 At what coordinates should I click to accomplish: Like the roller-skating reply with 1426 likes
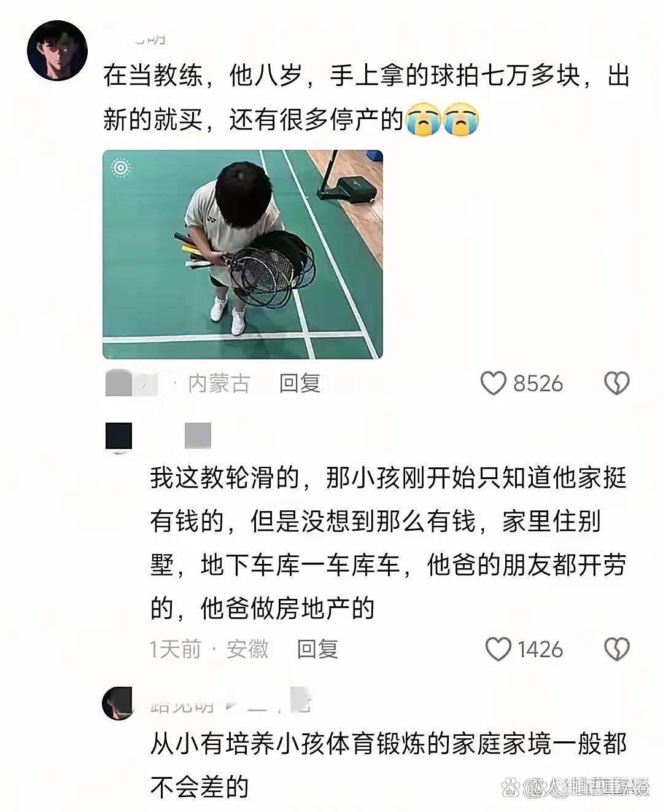[x=498, y=649]
